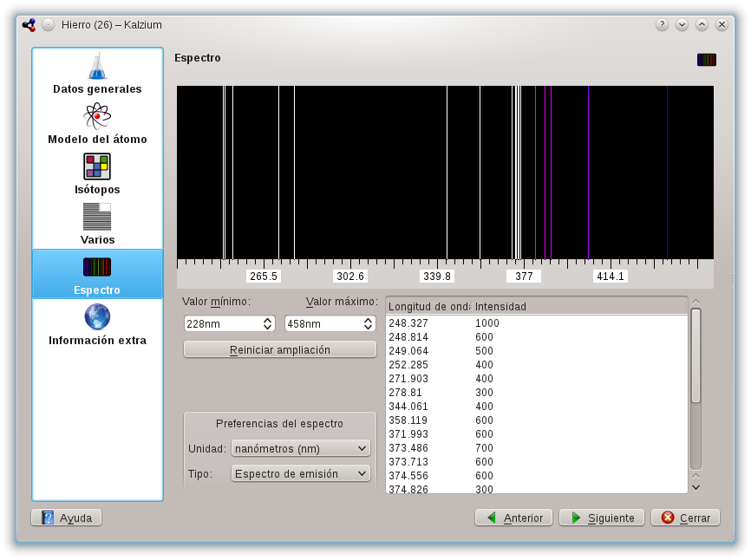Click the round title bar menu button

click(x=48, y=24)
